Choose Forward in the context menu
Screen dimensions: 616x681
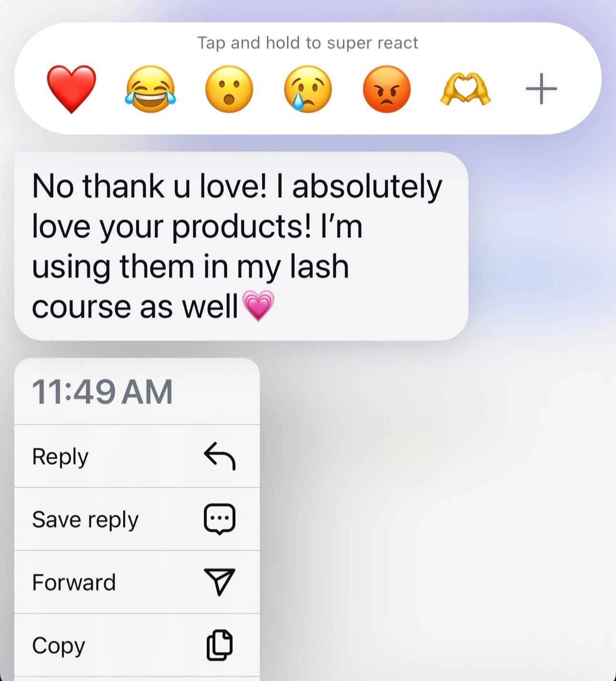[137, 582]
